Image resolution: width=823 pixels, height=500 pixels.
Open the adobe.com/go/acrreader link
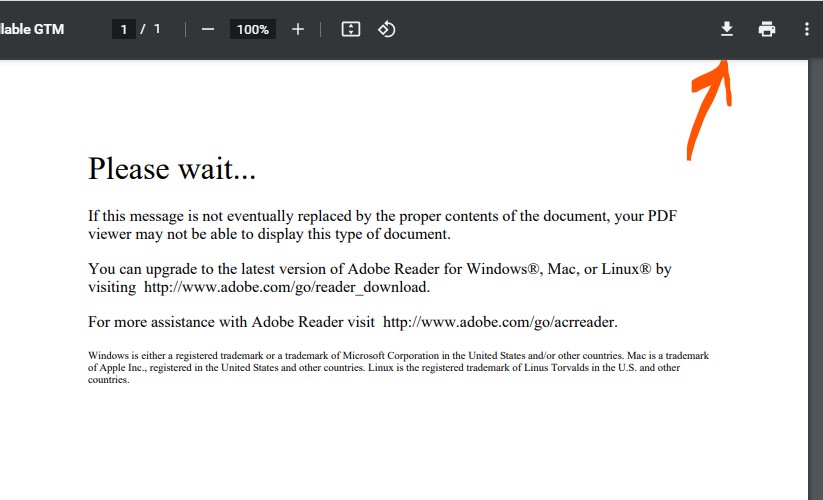(500, 322)
